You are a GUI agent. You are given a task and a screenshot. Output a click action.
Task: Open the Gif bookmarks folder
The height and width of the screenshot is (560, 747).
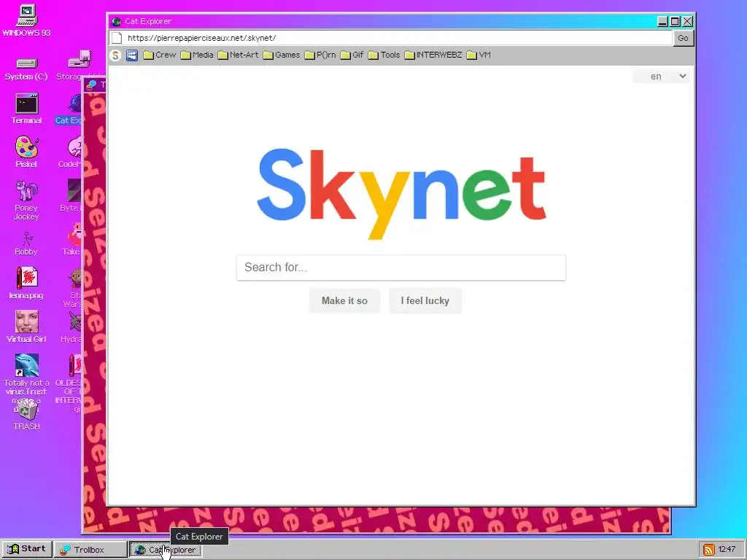[352, 55]
